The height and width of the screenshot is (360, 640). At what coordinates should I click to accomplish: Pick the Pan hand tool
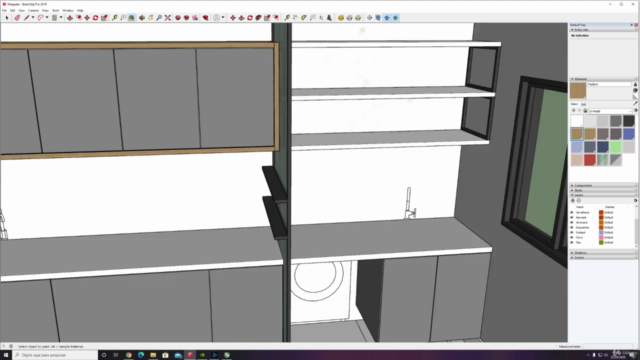[x=151, y=18]
